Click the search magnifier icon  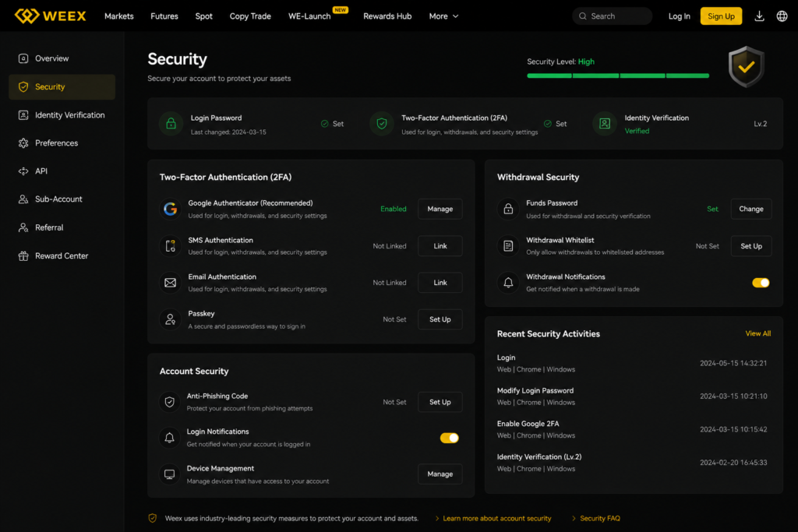click(x=583, y=16)
